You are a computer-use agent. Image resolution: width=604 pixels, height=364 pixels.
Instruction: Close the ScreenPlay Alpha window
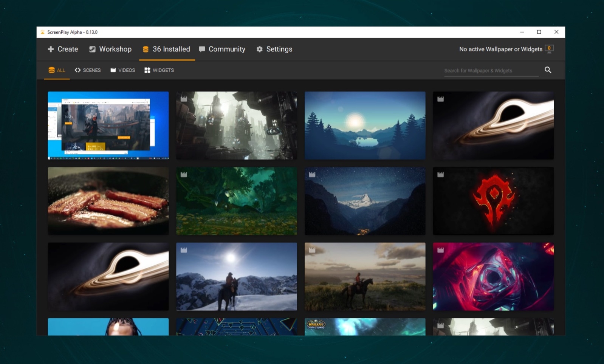[x=556, y=32]
